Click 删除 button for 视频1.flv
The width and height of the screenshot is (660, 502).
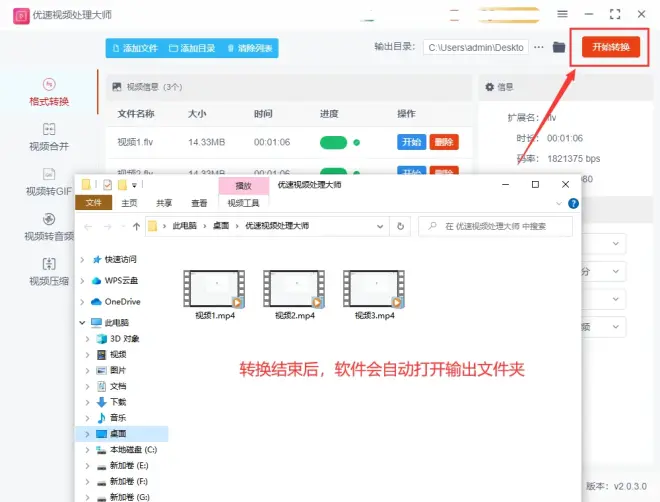(444, 142)
